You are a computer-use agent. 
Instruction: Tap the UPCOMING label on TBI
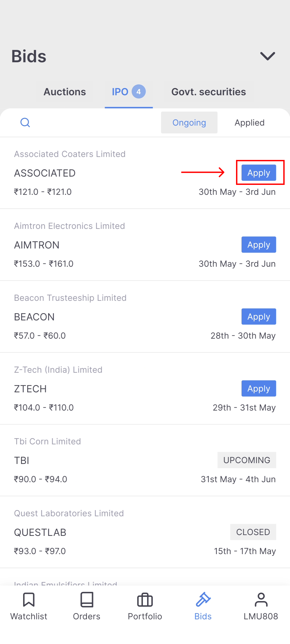pos(247,460)
